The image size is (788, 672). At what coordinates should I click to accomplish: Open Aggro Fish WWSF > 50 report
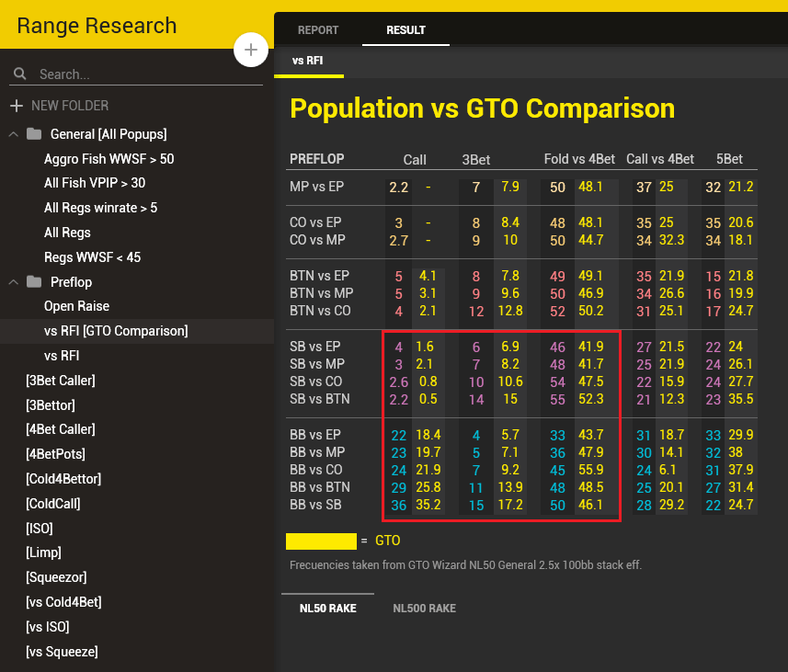tap(109, 159)
